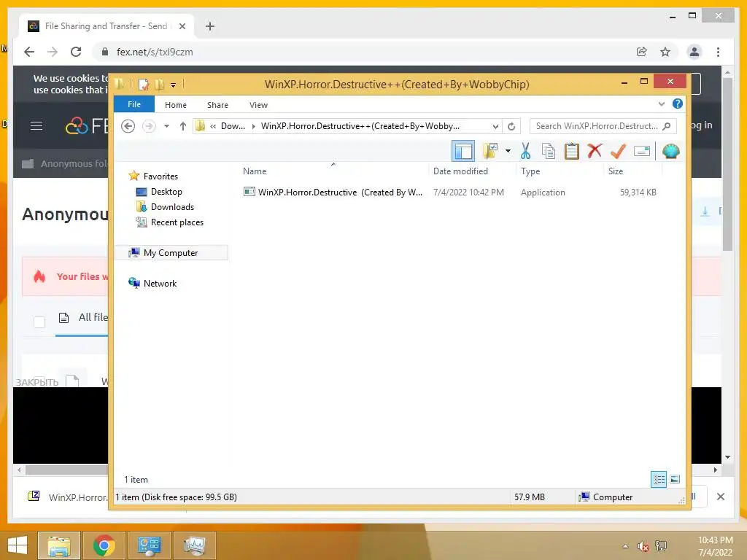Open Quick Access Toolbar customize dropdown
Image resolution: width=747 pixels, height=560 pixels.
pyautogui.click(x=174, y=85)
